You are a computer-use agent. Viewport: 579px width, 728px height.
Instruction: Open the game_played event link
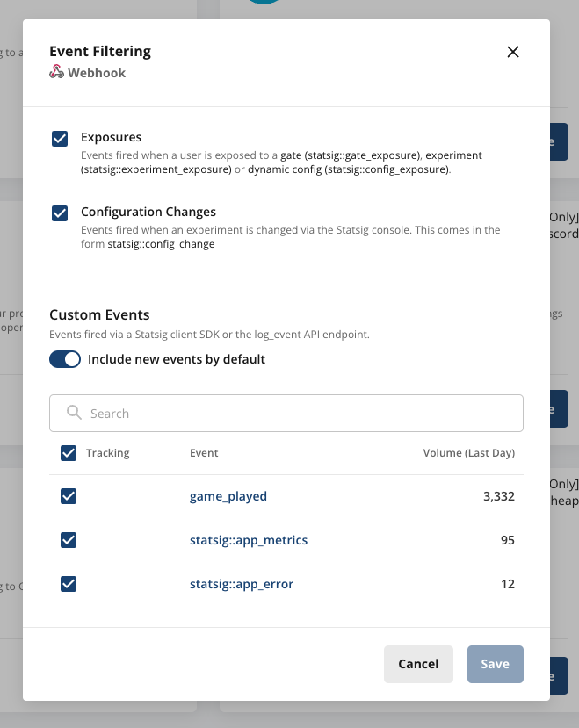228,496
